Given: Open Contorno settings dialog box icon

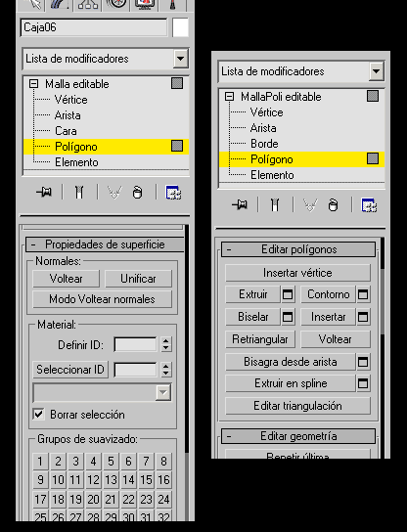Looking at the screenshot, I should 363,294.
